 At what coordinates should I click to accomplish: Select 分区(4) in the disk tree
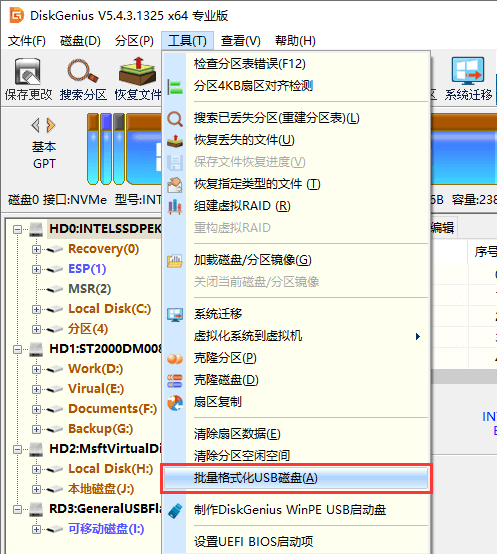click(x=88, y=329)
